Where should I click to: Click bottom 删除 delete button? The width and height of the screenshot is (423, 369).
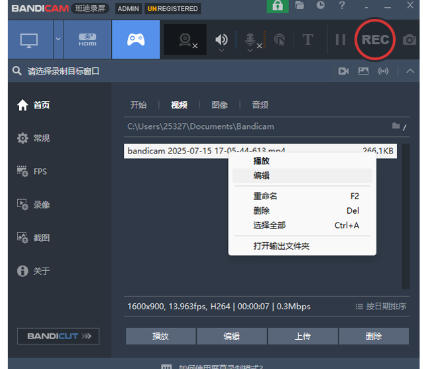tap(374, 336)
